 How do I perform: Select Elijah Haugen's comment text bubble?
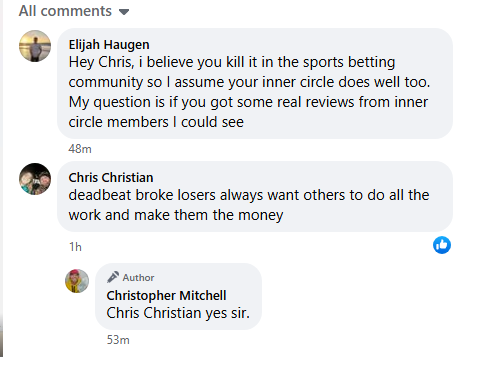tap(255, 83)
